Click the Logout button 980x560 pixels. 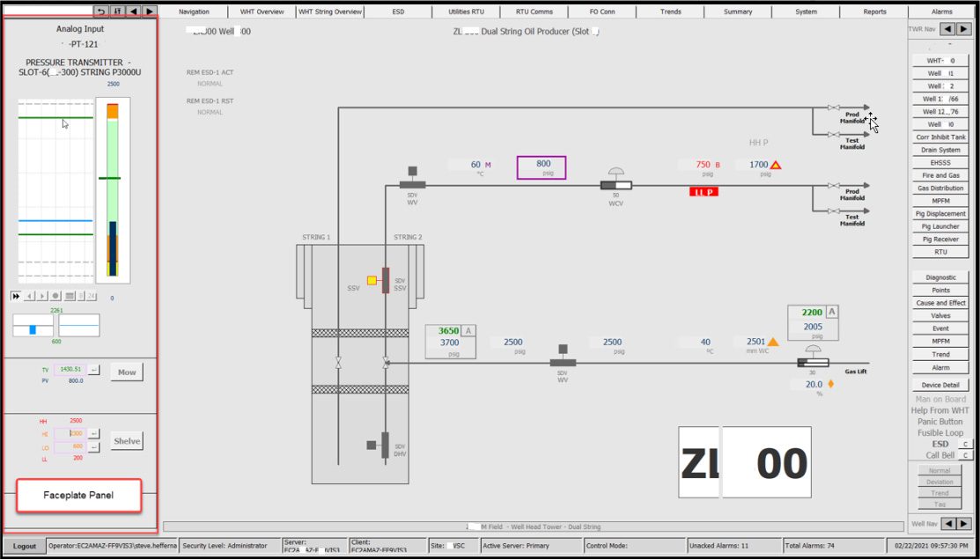(x=25, y=546)
